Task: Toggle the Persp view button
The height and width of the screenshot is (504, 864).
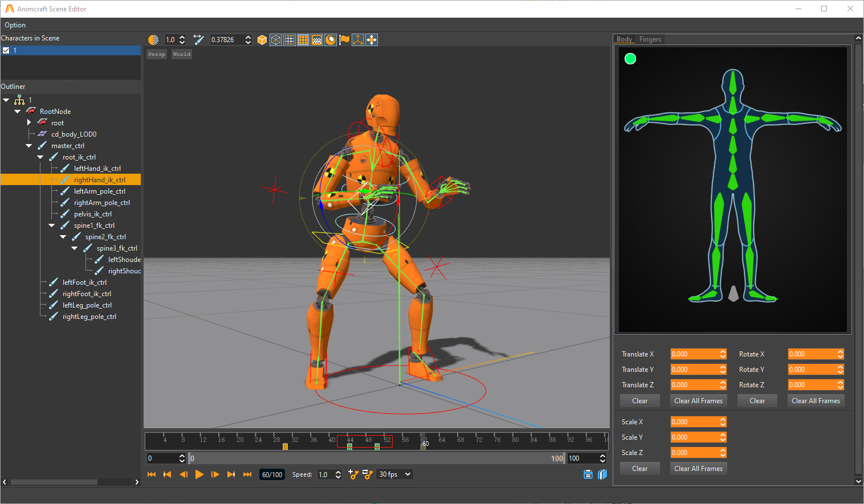Action: click(x=156, y=54)
